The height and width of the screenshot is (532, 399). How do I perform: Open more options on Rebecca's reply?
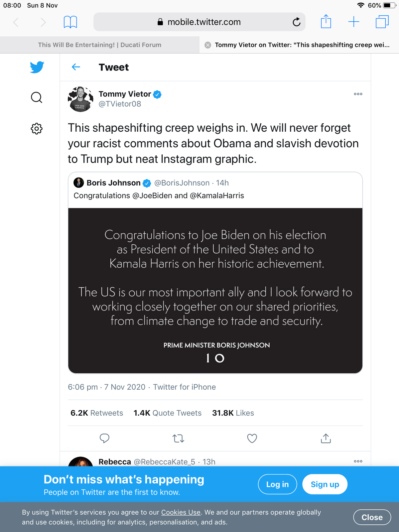[358, 462]
